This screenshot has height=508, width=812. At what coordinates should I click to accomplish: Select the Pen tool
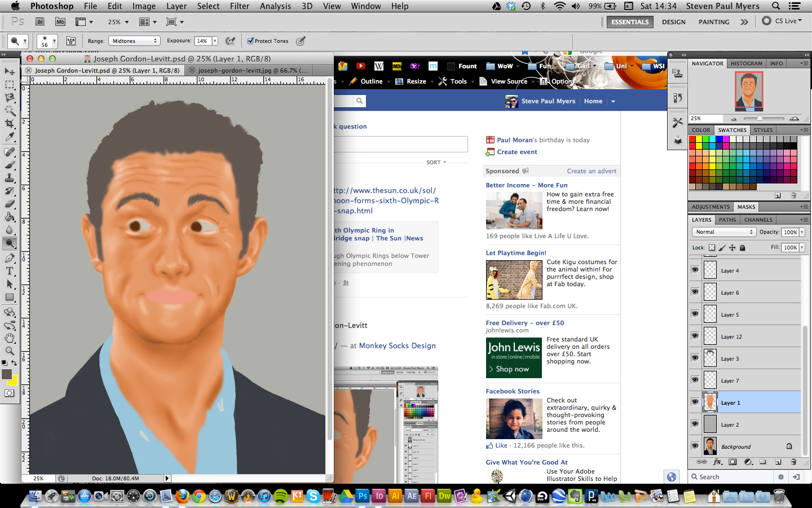point(10,258)
